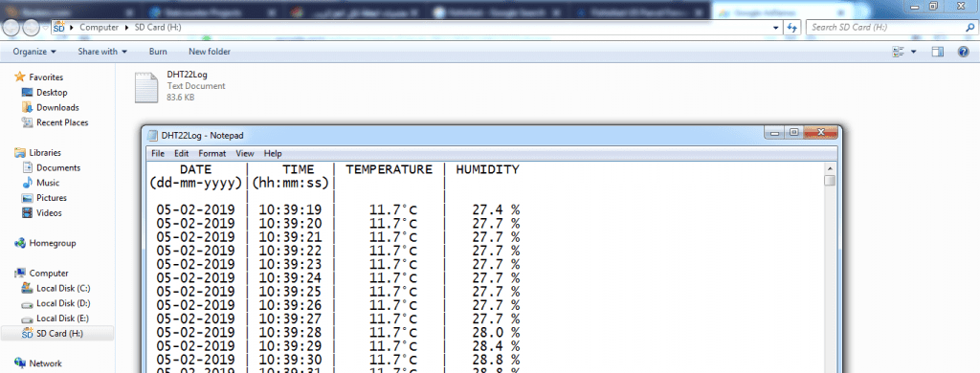
Task: Open address bar history dropdown
Action: (x=775, y=28)
